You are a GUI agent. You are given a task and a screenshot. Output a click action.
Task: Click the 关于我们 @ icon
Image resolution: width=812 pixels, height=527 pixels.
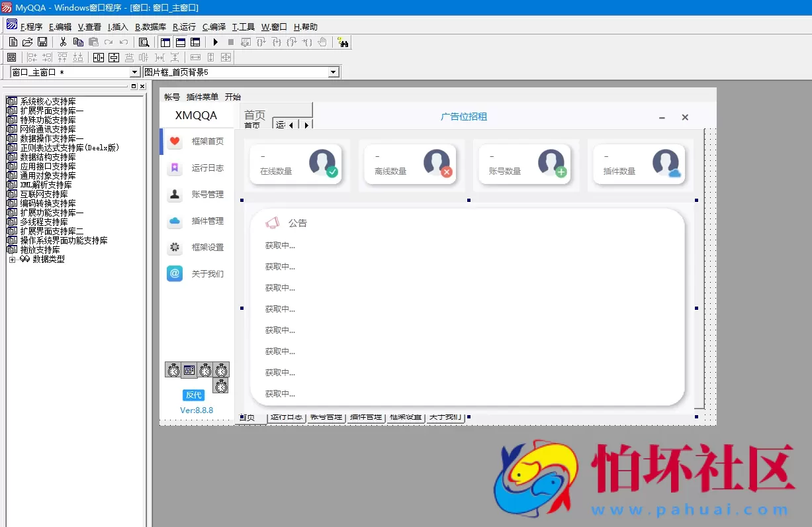tap(173, 273)
